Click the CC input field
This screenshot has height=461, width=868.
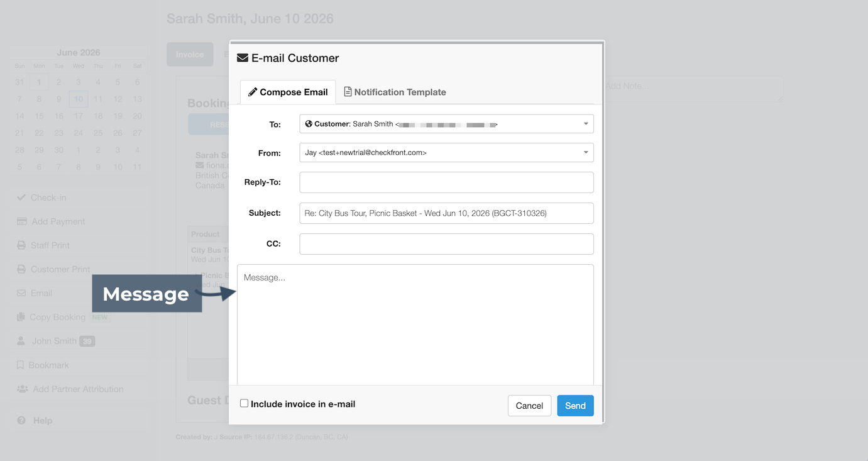[x=446, y=244]
